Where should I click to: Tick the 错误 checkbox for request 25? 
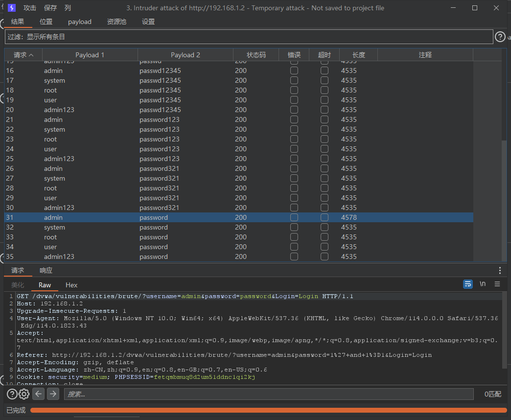[294, 159]
